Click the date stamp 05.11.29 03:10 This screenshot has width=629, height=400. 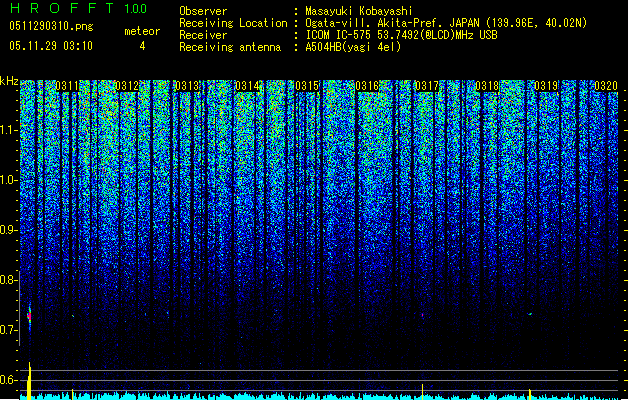point(51,46)
